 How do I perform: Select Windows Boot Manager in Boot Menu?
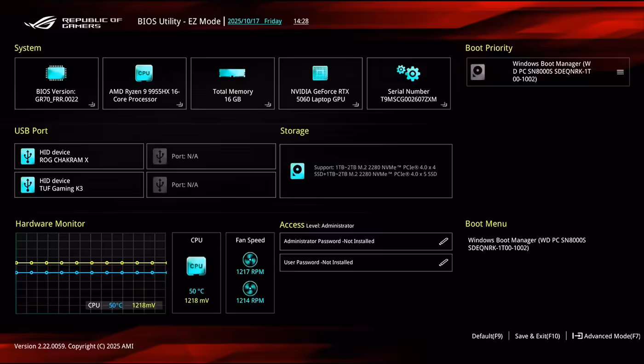(527, 244)
